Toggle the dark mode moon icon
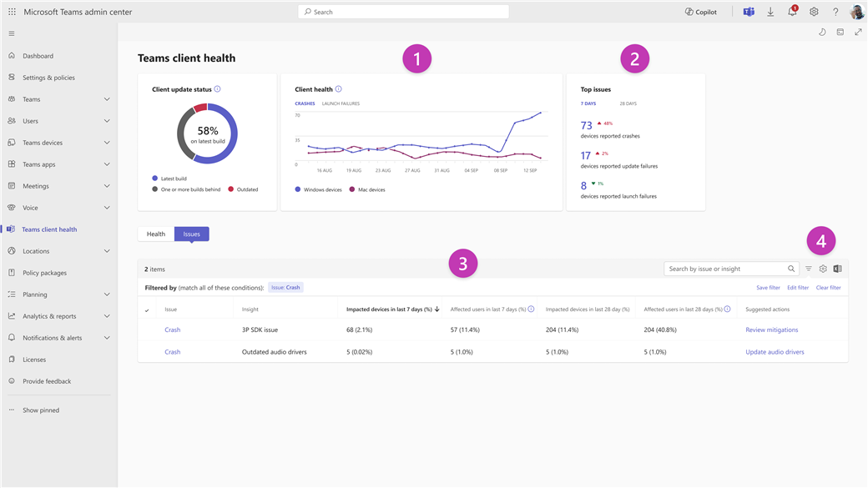Image resolution: width=868 pixels, height=488 pixels. pyautogui.click(x=822, y=32)
